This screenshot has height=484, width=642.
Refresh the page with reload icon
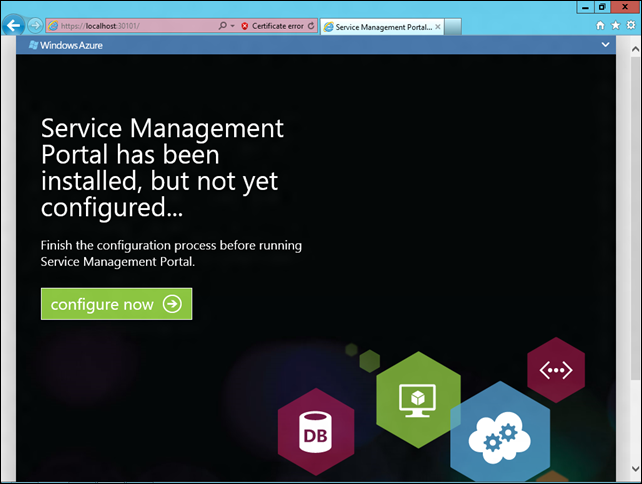(311, 26)
